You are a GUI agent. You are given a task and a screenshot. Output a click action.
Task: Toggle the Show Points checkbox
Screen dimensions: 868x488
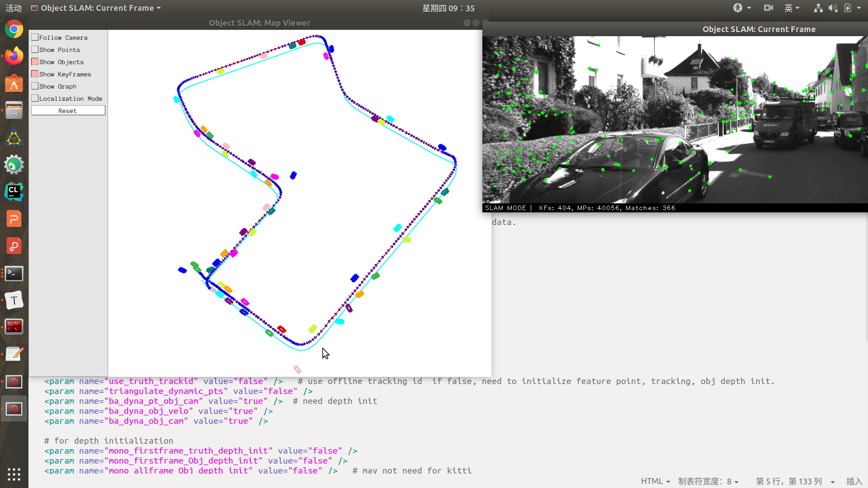coord(35,50)
